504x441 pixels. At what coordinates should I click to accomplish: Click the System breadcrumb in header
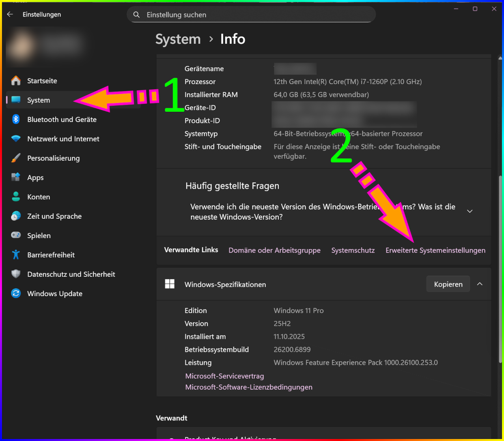point(178,39)
